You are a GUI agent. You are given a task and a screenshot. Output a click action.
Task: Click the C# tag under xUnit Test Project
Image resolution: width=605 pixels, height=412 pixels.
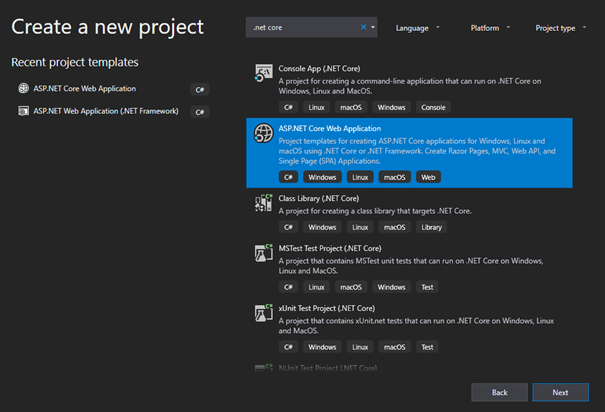tap(288, 347)
